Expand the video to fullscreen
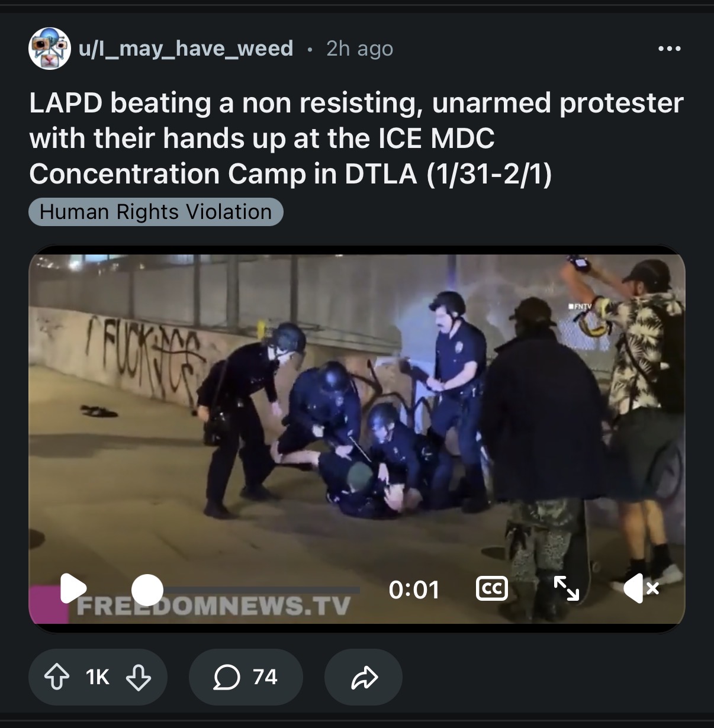Screen dimensions: 714x728 pos(566,588)
